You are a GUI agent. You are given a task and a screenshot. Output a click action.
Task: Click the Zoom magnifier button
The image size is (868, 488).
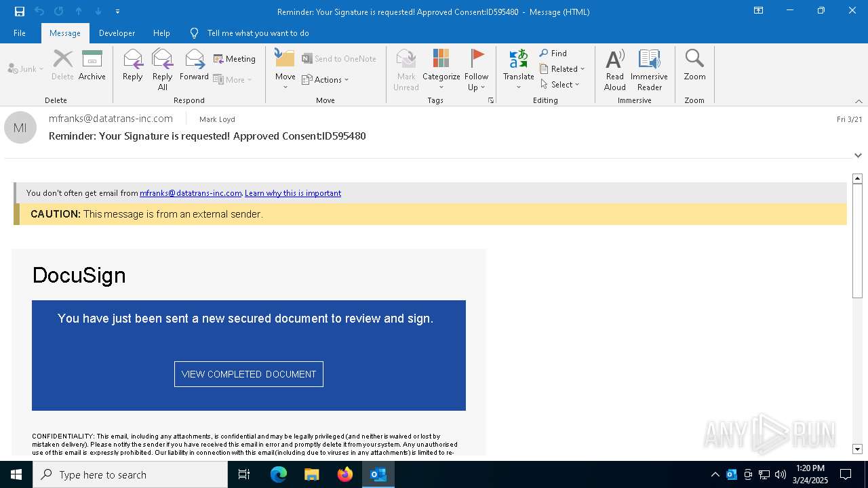(694, 65)
